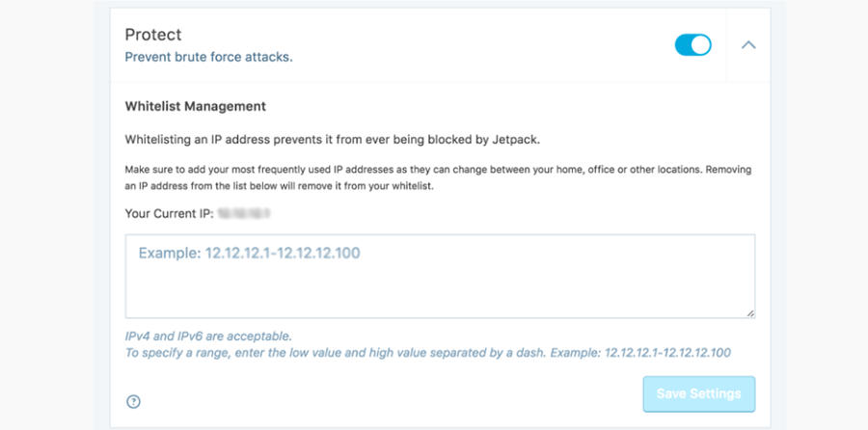This screenshot has width=868, height=430.
Task: Click the "IPv4 and IPv6 are acceptable." hint
Action: click(x=208, y=336)
